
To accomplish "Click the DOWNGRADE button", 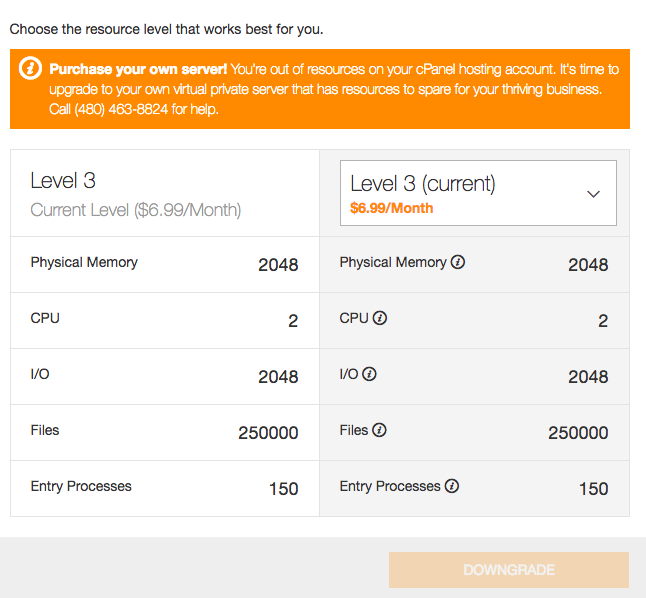I will click(509, 570).
